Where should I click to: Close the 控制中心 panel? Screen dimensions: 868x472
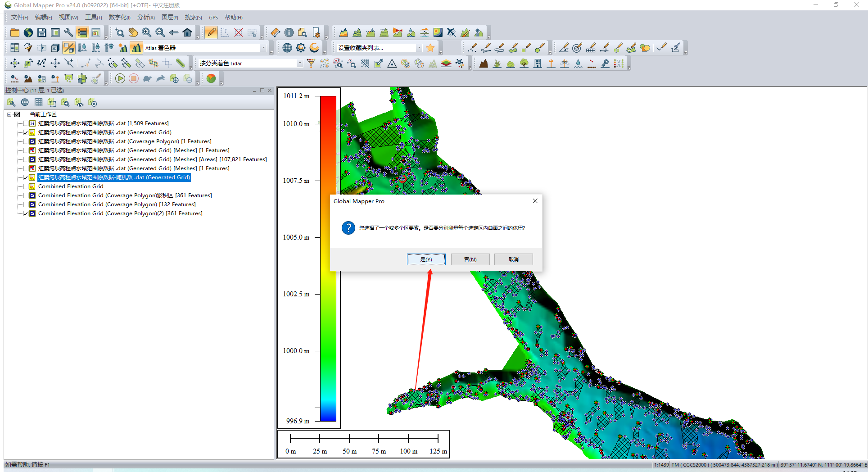(x=270, y=91)
